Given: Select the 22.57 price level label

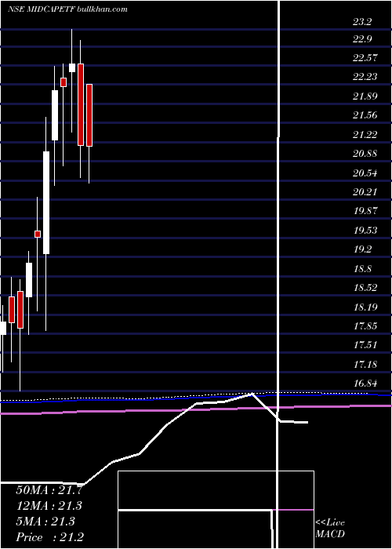Looking at the screenshot, I should point(365,59).
